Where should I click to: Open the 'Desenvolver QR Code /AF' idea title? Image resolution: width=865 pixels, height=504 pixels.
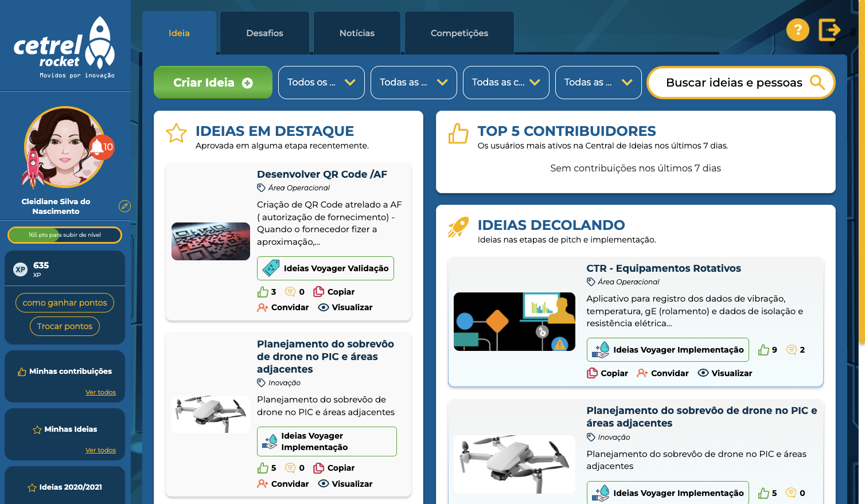[x=322, y=174]
